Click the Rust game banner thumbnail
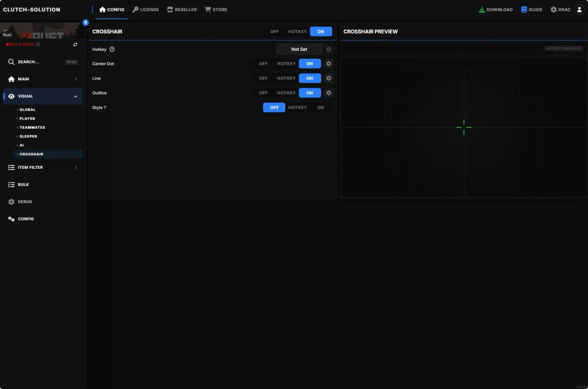588x389 pixels. tap(43, 30)
